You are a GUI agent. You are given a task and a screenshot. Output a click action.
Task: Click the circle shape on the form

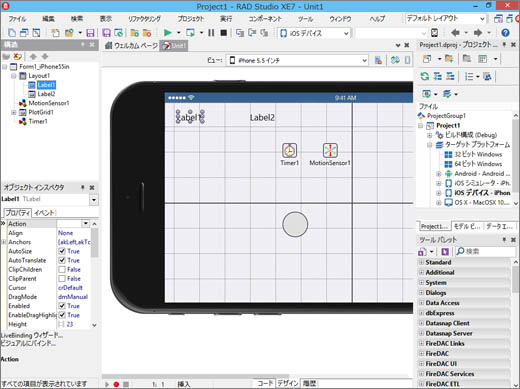[x=295, y=224]
